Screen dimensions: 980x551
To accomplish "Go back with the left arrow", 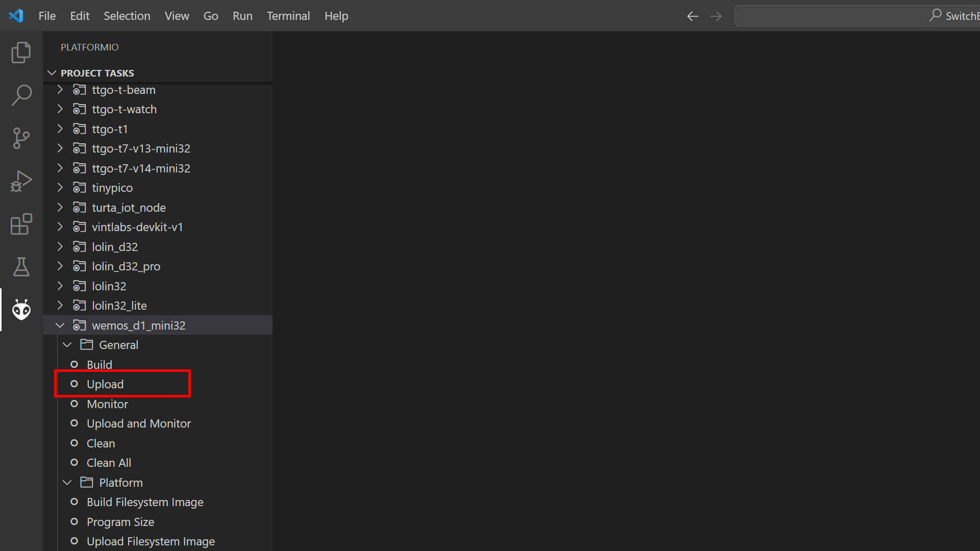I will [692, 16].
